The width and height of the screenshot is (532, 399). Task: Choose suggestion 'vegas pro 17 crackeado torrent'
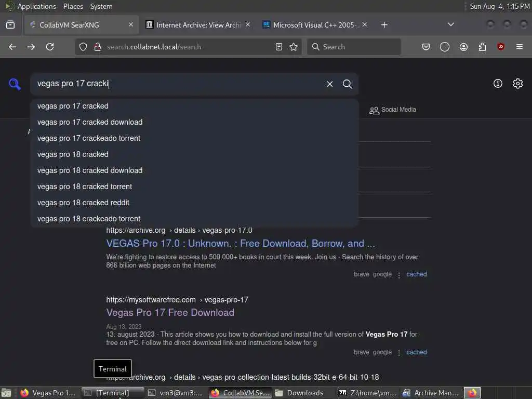click(x=194, y=138)
